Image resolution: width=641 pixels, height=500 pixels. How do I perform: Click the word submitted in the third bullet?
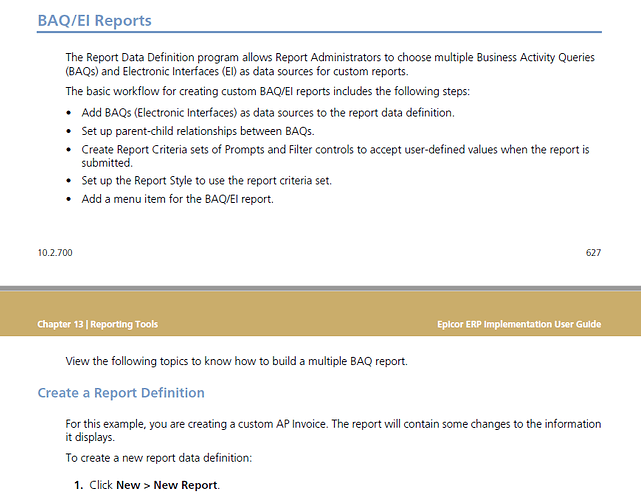pos(107,163)
